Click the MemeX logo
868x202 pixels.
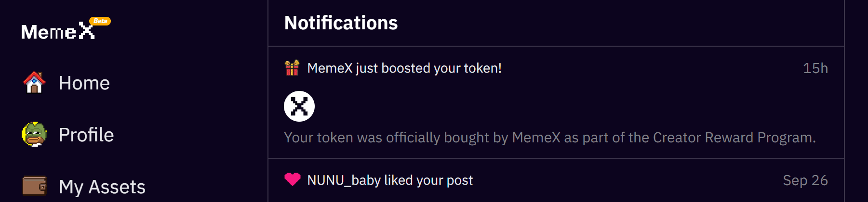57,32
